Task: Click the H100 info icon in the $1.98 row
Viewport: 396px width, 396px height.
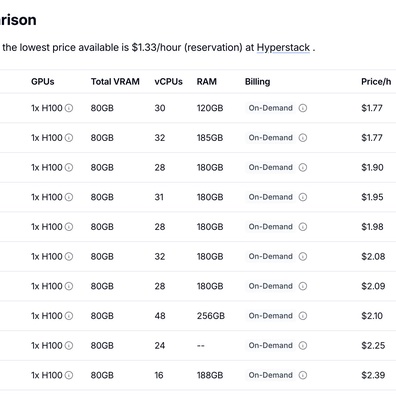Action: [69, 227]
